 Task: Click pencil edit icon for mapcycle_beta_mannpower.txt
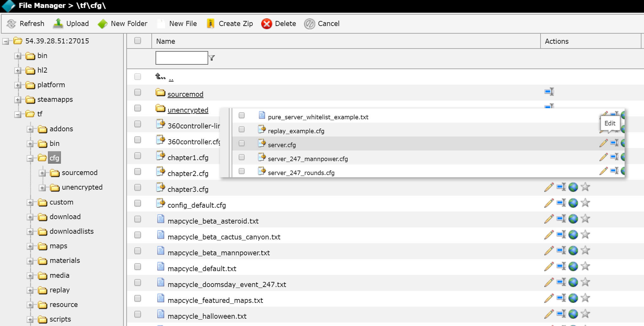tap(549, 251)
